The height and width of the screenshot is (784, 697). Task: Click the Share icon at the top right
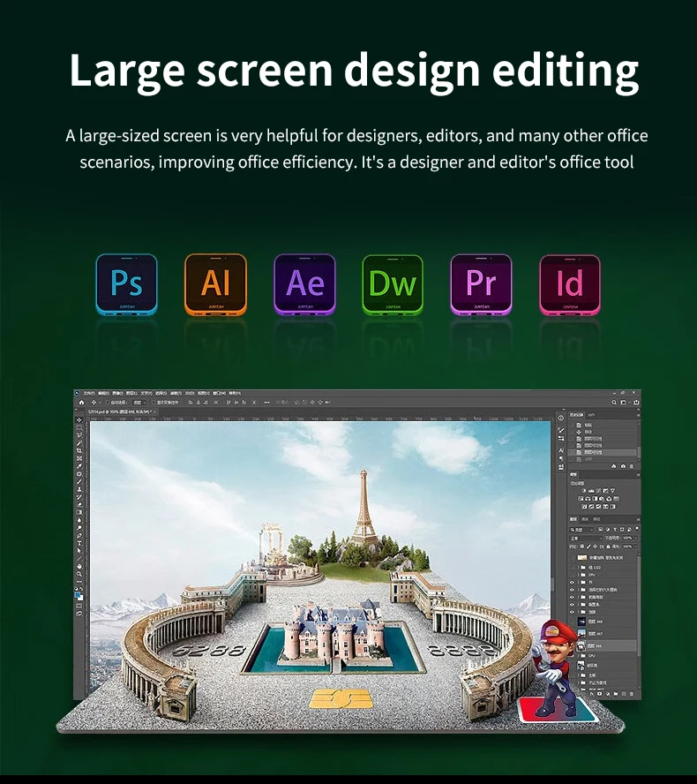tap(636, 403)
